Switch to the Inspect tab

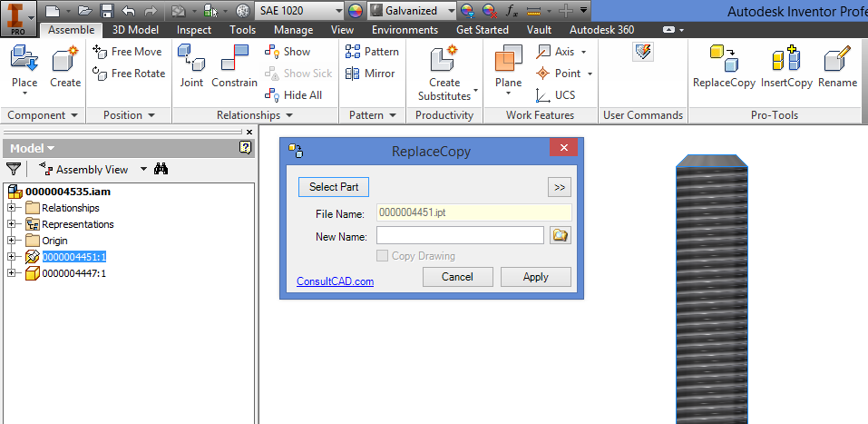194,30
